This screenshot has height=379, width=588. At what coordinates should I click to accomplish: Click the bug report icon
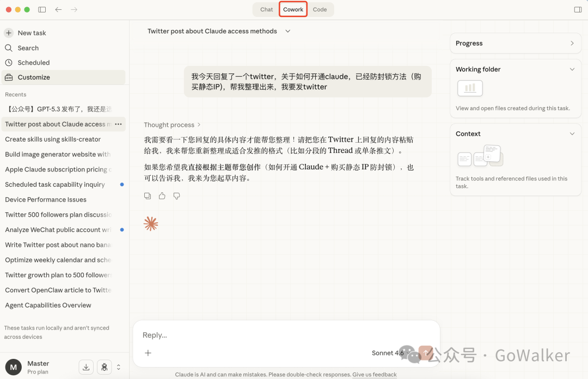pos(104,367)
